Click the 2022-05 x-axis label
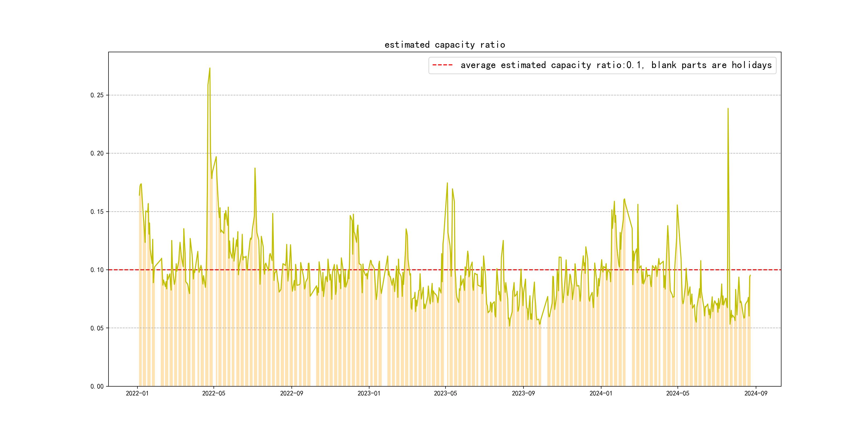868x434 pixels. [214, 394]
